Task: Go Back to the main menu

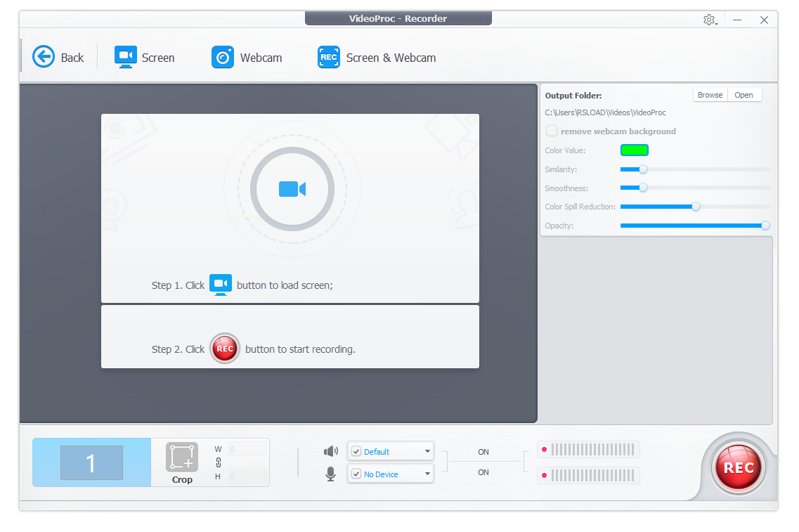Action: (x=58, y=57)
